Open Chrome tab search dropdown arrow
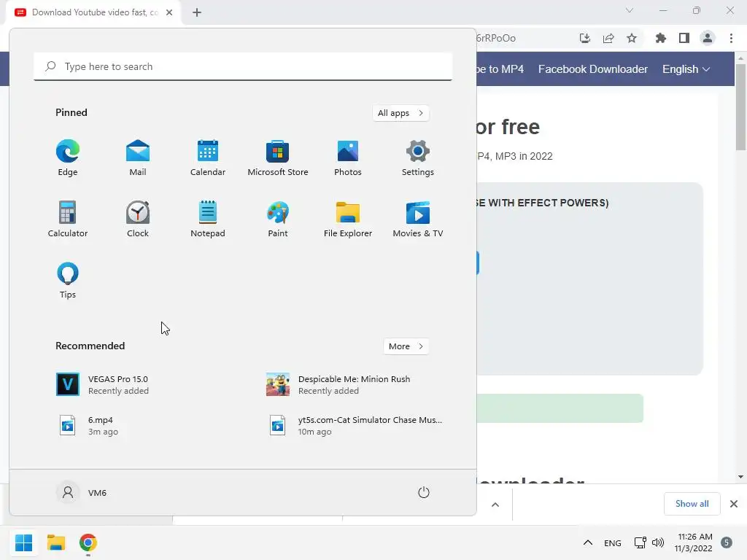The height and width of the screenshot is (560, 747). point(630,10)
